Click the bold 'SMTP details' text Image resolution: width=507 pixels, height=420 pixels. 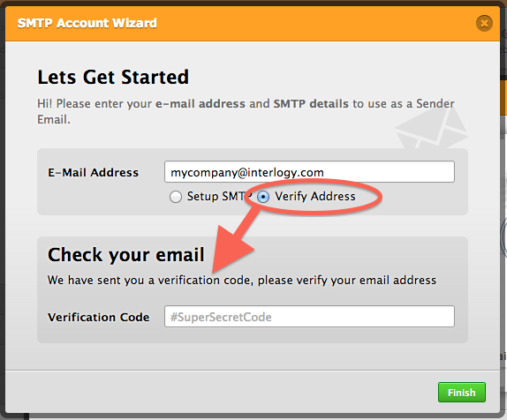[x=311, y=104]
